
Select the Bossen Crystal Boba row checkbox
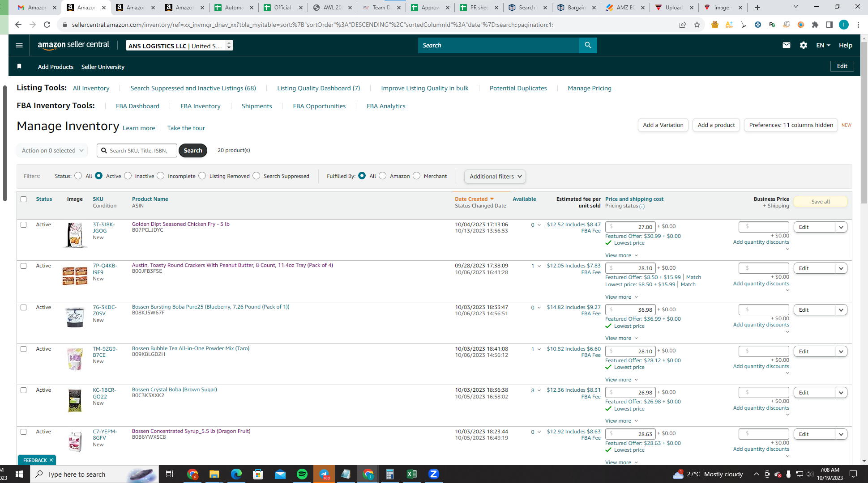(24, 390)
